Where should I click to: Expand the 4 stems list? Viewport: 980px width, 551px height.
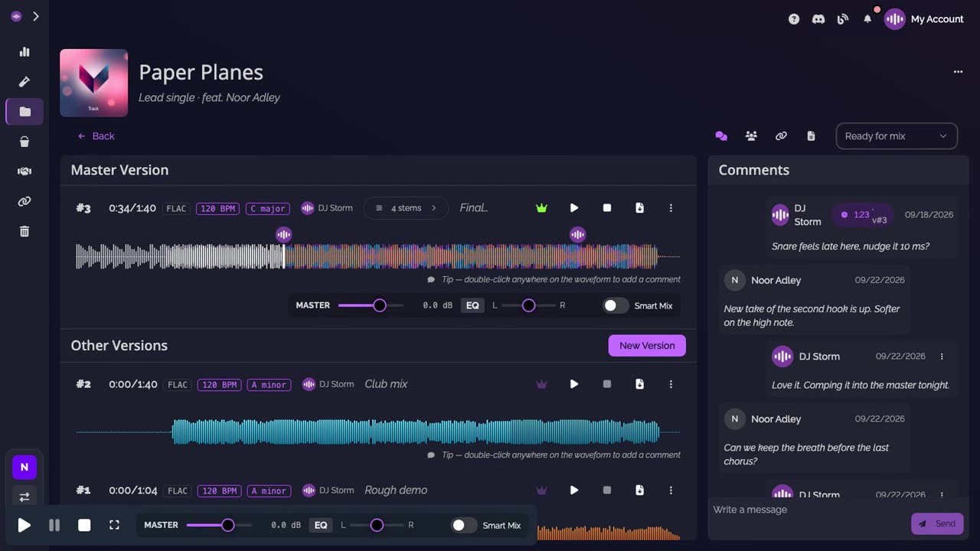406,208
